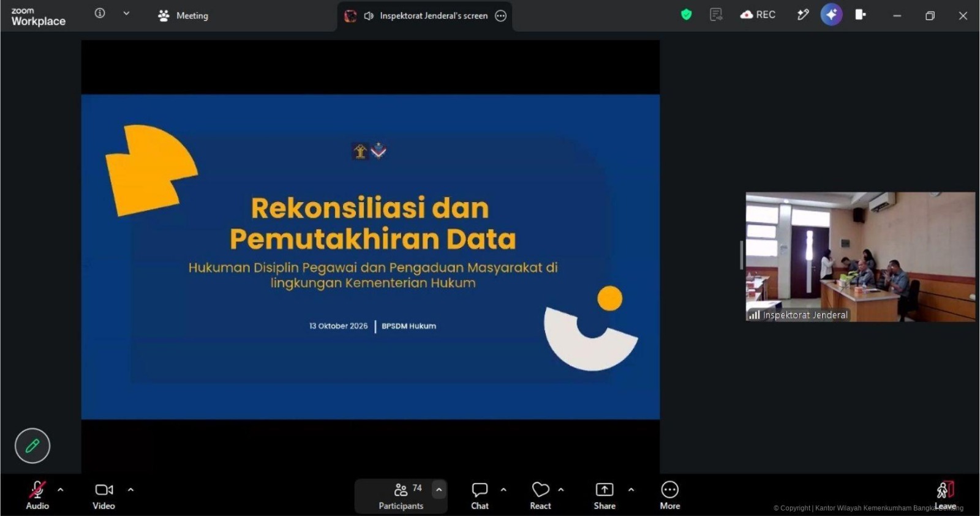Open Participants panel
Image resolution: width=980 pixels, height=516 pixels.
(401, 496)
